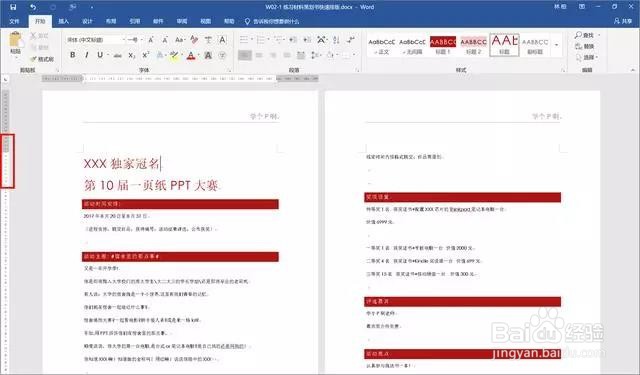Toggle justify alignment
Image resolution: width=640 pixels, height=375 pixels.
tap(287, 55)
